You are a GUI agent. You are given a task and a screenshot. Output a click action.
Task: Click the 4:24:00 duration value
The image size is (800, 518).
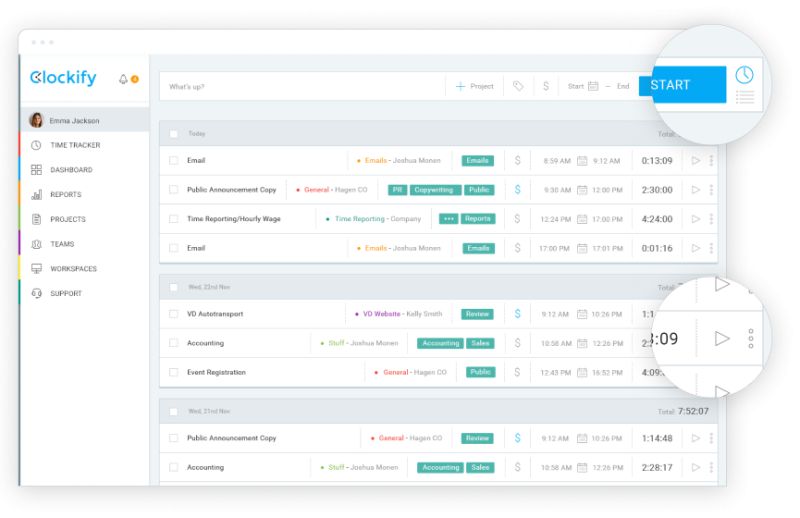pyautogui.click(x=657, y=219)
